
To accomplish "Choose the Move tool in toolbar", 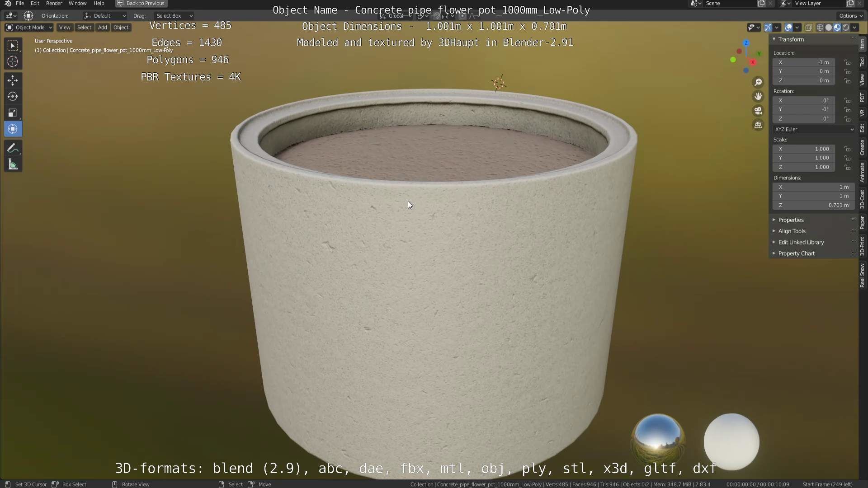I will tap(13, 80).
